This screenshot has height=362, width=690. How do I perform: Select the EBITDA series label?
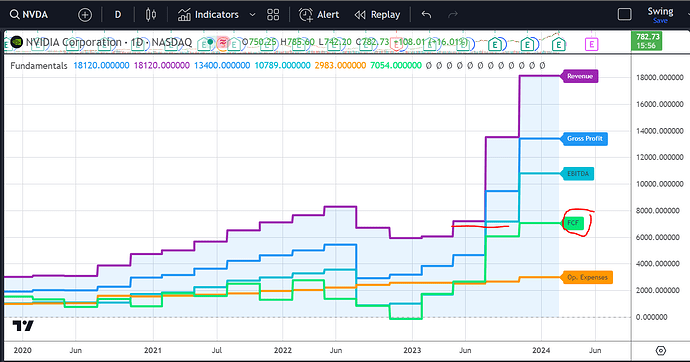(x=577, y=173)
